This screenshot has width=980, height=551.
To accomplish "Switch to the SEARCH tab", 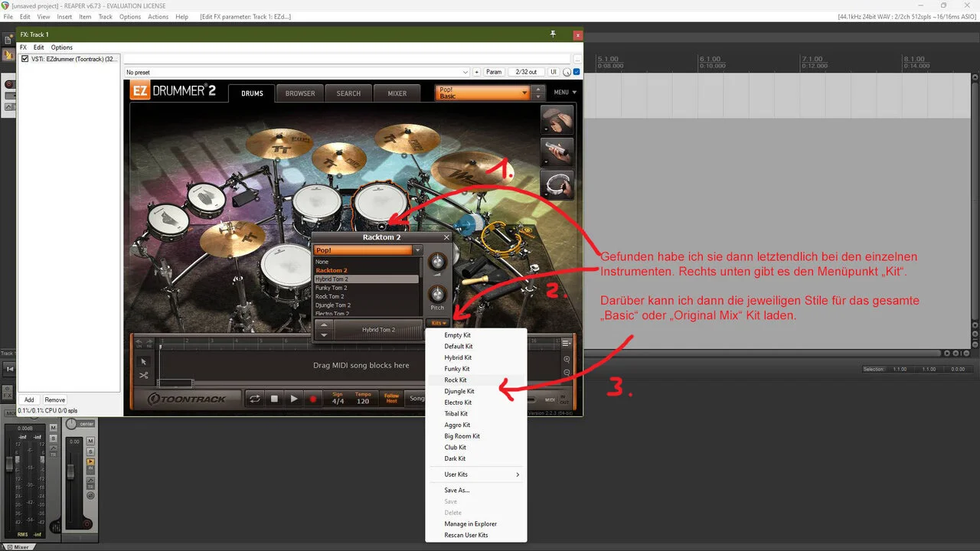I will pos(348,93).
